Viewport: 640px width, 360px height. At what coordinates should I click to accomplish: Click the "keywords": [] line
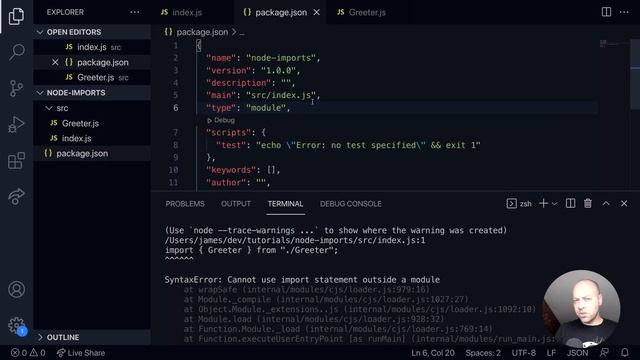(243, 170)
